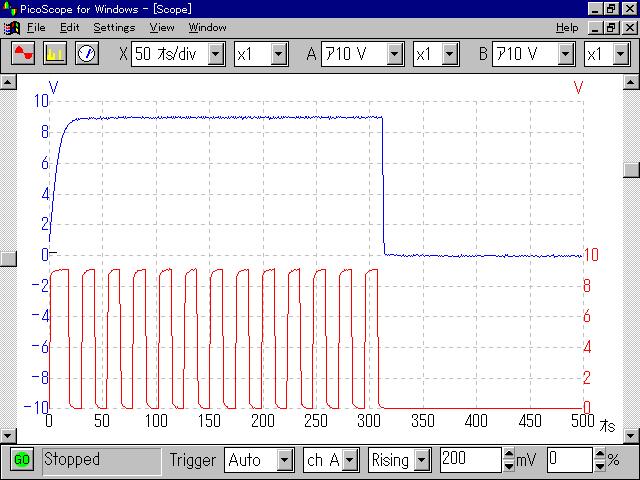
Task: Click the trigger delay percent field
Action: click(570, 460)
